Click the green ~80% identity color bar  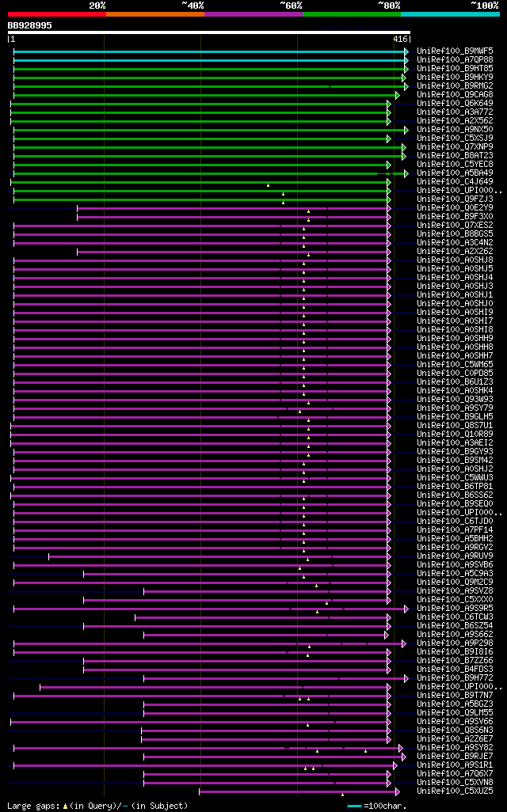point(352,14)
